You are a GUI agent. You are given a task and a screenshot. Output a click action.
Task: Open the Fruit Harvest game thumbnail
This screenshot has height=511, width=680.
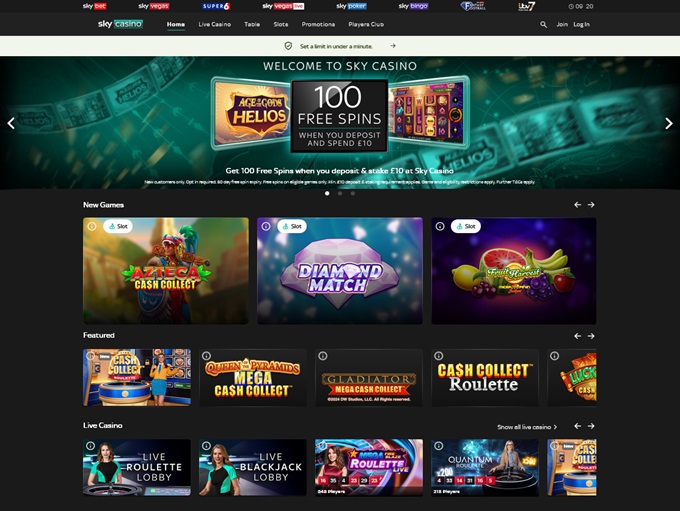coord(513,271)
